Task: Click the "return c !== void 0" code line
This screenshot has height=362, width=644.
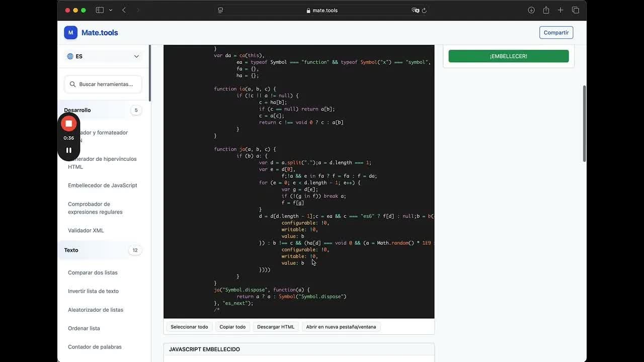Action: (x=301, y=122)
